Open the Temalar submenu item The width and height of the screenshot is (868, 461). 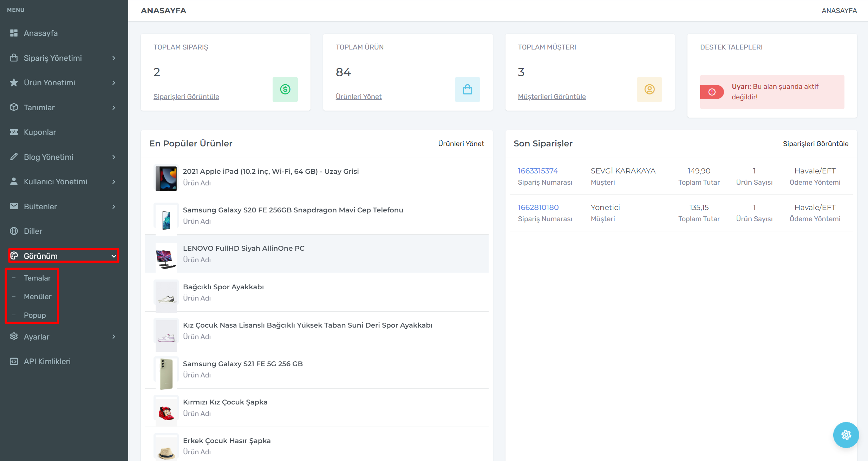37,278
